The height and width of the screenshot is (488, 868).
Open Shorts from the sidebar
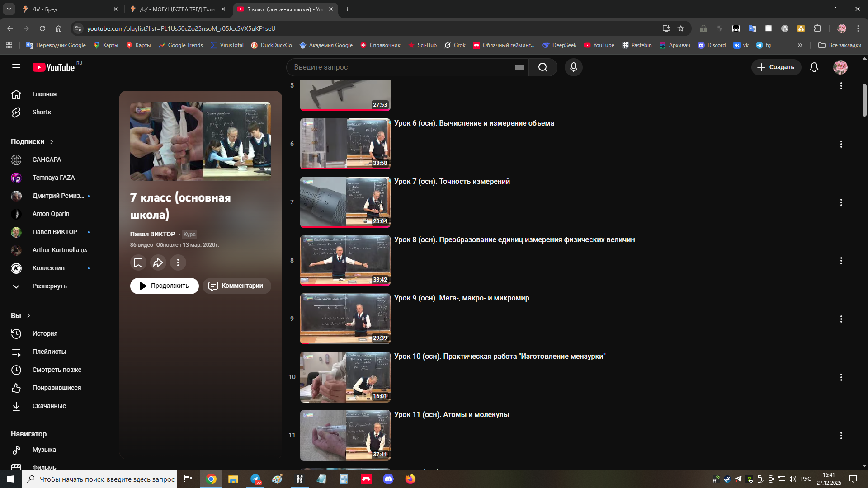(x=42, y=112)
